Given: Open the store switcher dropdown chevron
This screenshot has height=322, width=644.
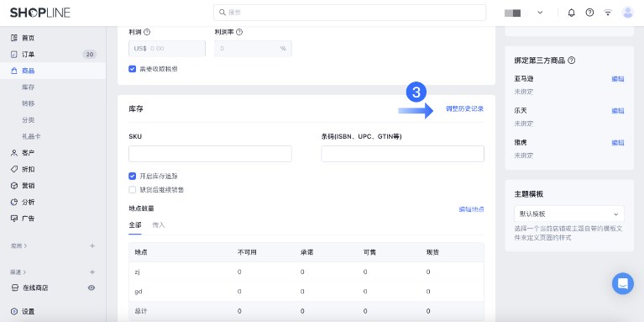Looking at the screenshot, I should point(540,13).
